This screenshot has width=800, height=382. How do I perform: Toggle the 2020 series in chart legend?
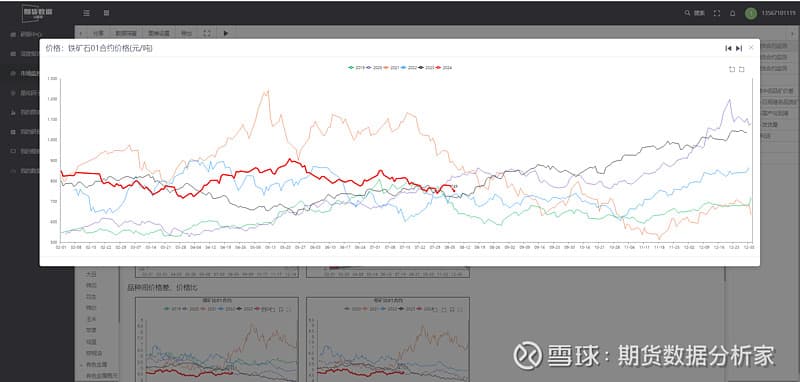[x=373, y=67]
